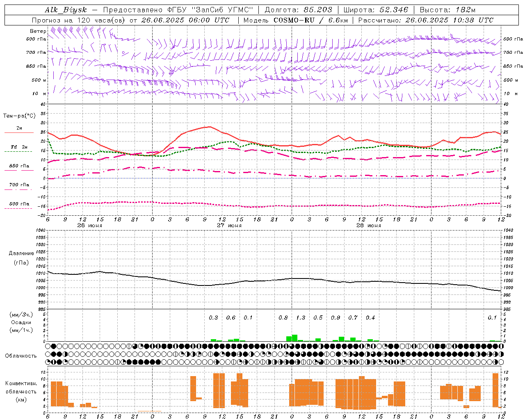Screen dimensions: 525x420
Task: Click the precipitation value '0.4'
Action: pyautogui.click(x=370, y=318)
